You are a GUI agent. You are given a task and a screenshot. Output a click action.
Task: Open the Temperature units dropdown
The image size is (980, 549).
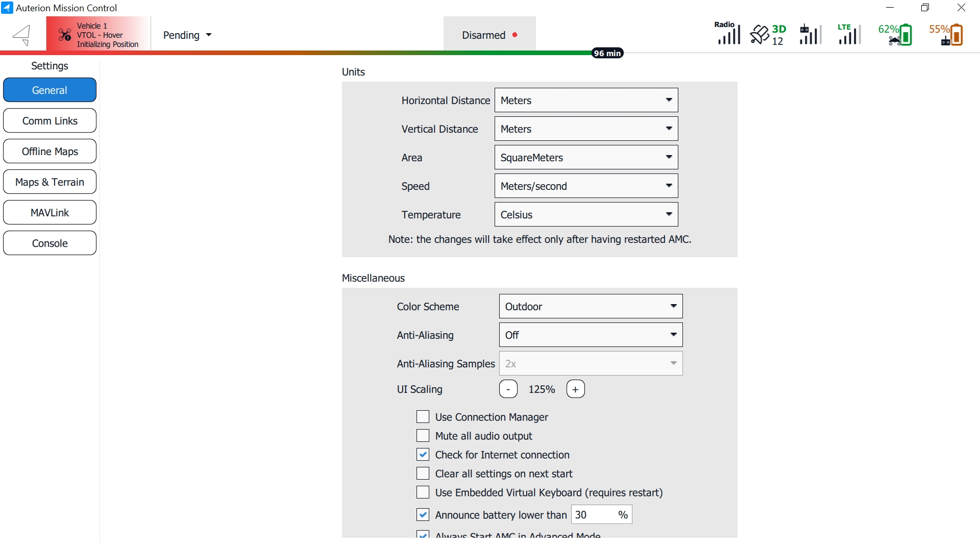586,215
